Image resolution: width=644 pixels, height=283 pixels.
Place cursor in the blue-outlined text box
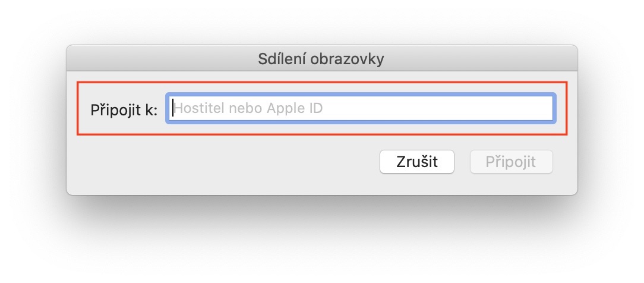tap(361, 109)
